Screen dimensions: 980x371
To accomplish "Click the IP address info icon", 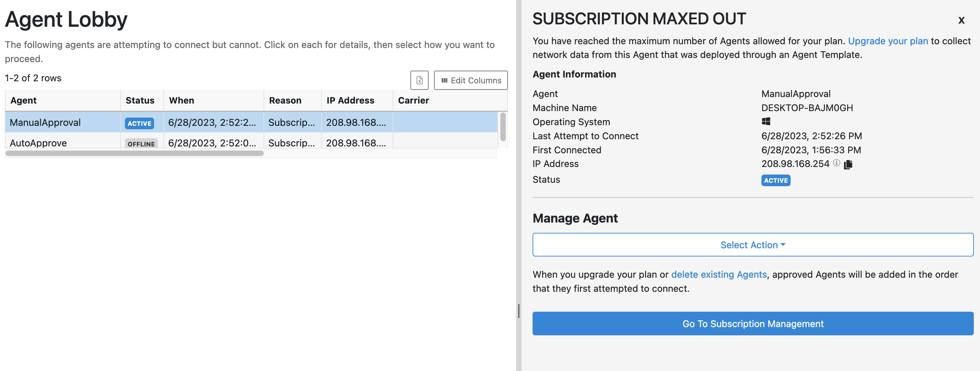I will pyautogui.click(x=836, y=163).
